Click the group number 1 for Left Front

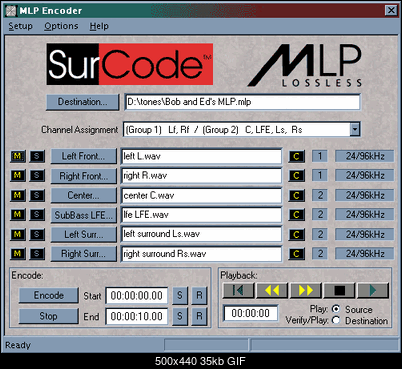pos(320,156)
